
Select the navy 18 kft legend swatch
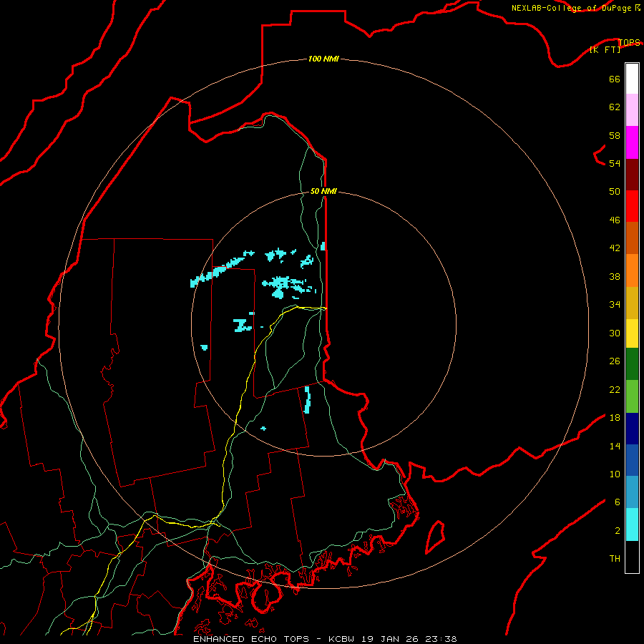632,429
